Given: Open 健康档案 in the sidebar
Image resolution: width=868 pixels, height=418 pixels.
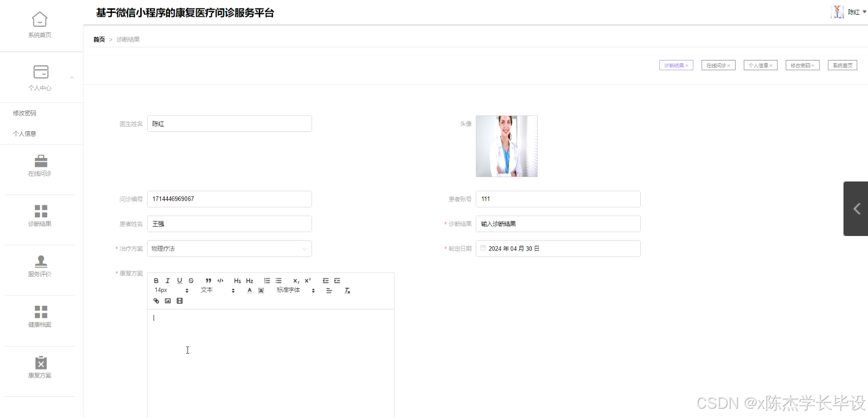Looking at the screenshot, I should coord(40,317).
